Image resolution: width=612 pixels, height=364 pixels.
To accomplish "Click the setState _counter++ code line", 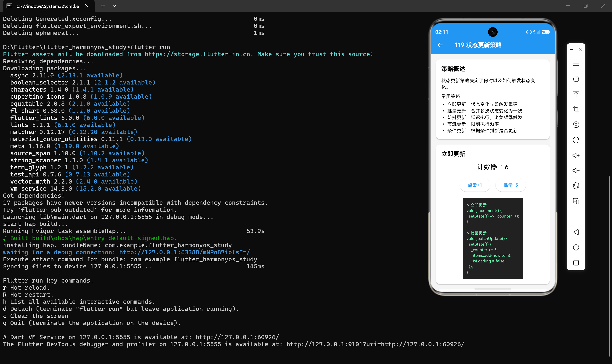I will click(x=494, y=216).
